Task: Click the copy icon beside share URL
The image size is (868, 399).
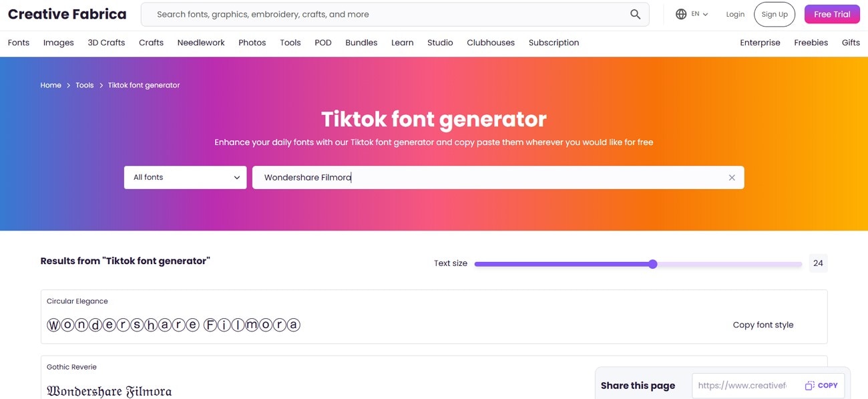Action: coord(809,386)
